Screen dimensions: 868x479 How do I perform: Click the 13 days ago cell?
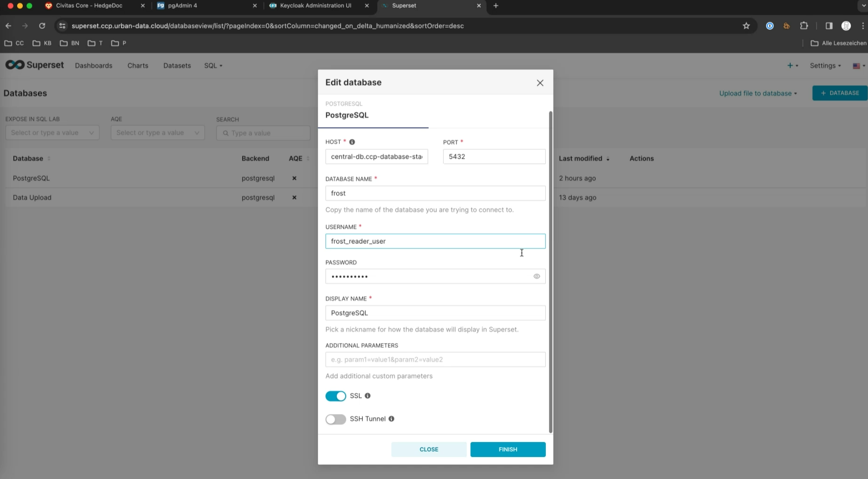[578, 197]
